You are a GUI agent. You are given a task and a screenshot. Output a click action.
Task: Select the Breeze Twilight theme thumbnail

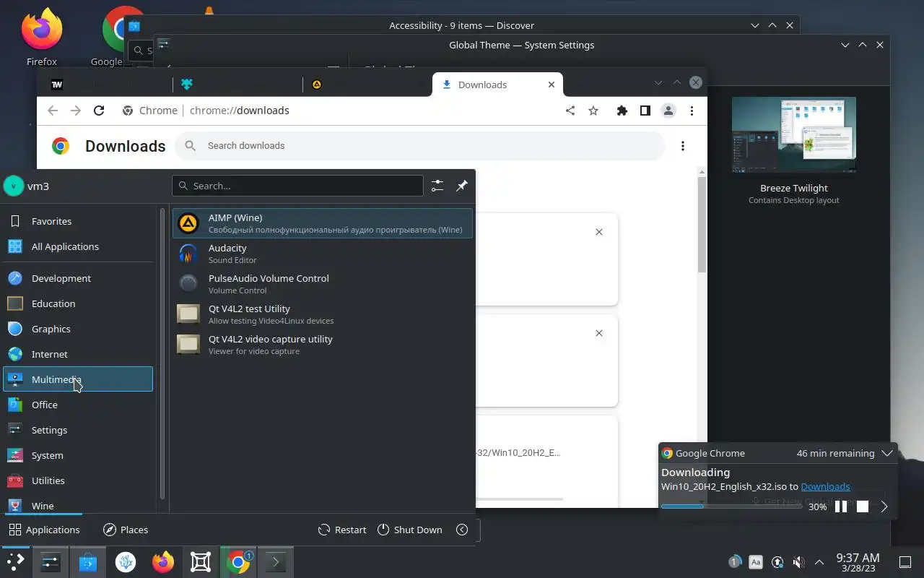tap(794, 135)
